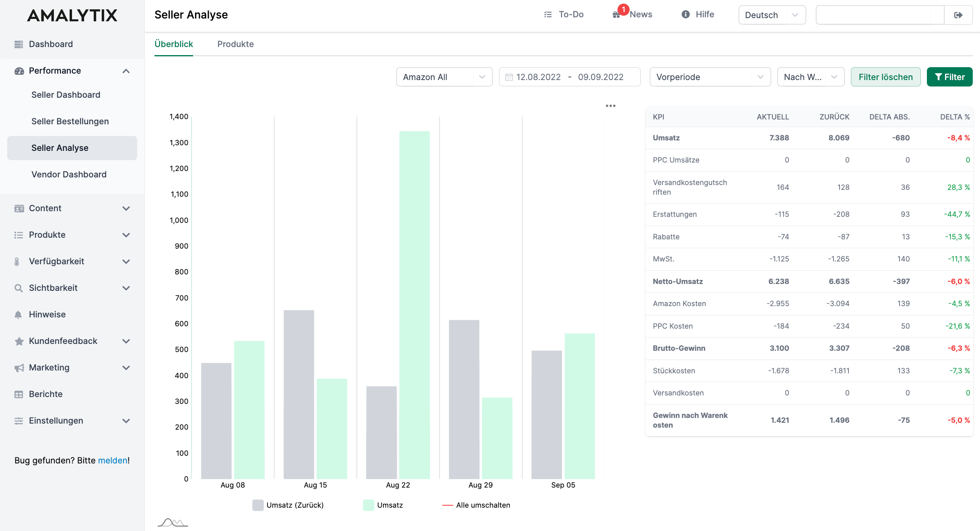Viewport: 980px width, 531px height.
Task: Click the end date 09.09.2022 field
Action: (601, 77)
